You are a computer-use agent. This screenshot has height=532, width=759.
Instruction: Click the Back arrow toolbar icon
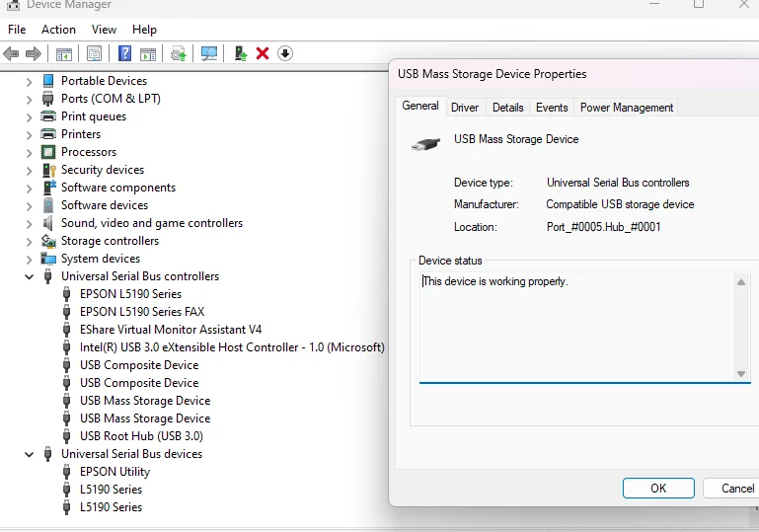coord(11,53)
